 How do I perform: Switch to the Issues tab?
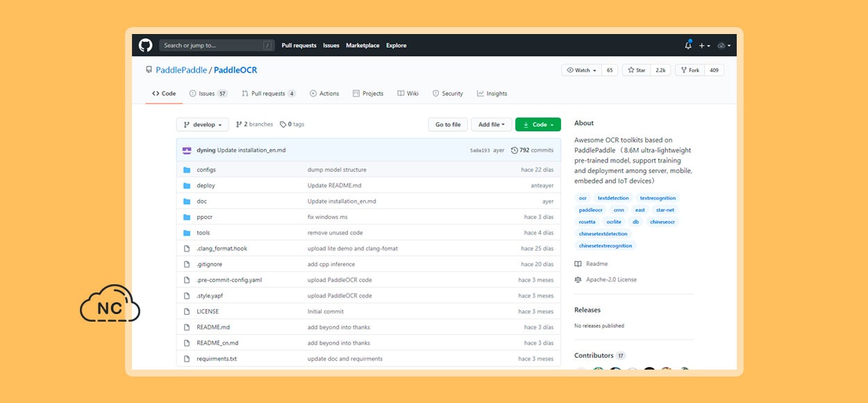pos(208,93)
